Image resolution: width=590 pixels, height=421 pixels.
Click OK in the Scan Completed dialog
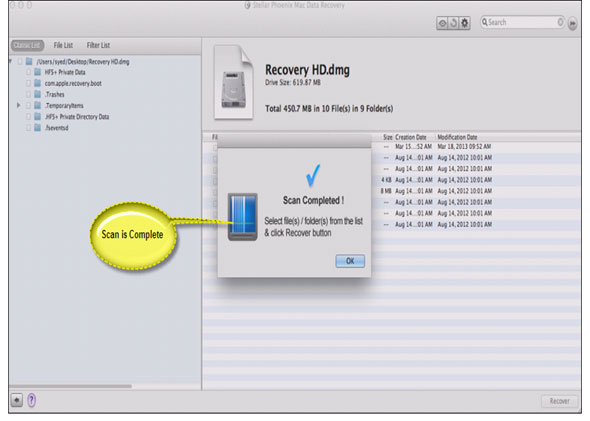(350, 261)
